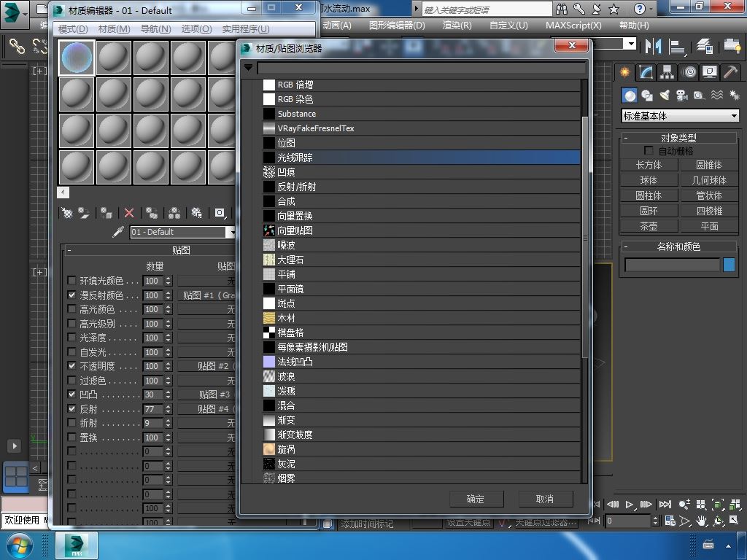Select the Shapes category icon

647,96
